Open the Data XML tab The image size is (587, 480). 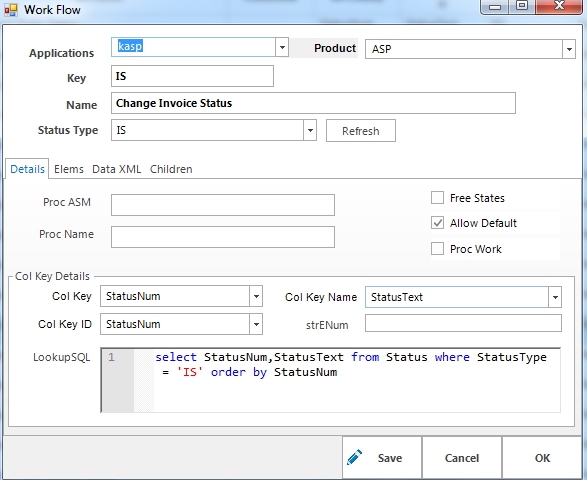click(116, 169)
